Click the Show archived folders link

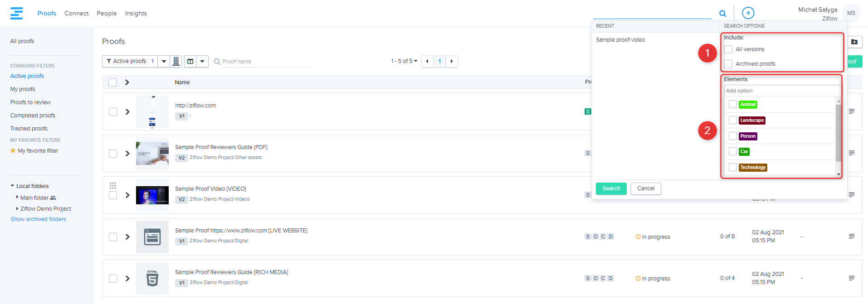tap(39, 219)
